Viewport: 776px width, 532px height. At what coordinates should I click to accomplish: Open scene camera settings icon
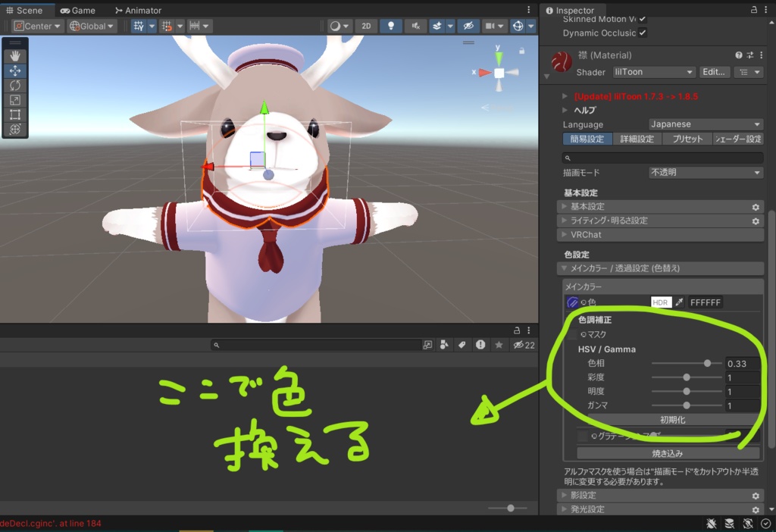point(490,26)
